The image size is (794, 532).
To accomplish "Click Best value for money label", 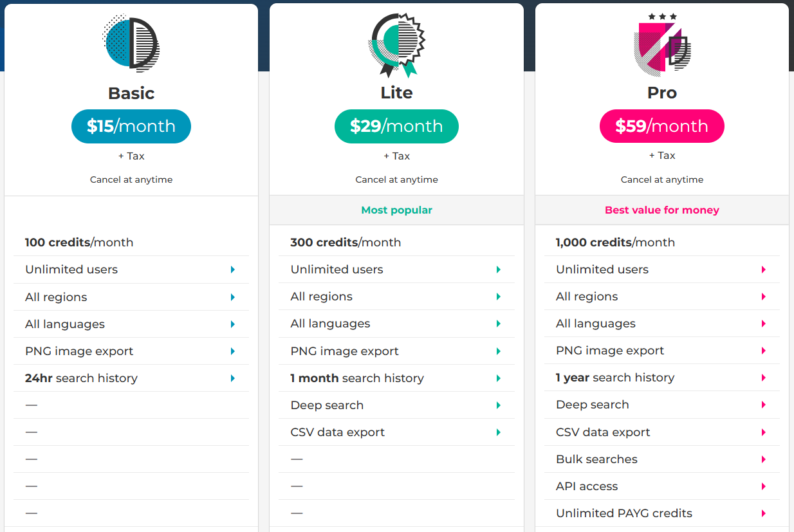I will coord(662,210).
